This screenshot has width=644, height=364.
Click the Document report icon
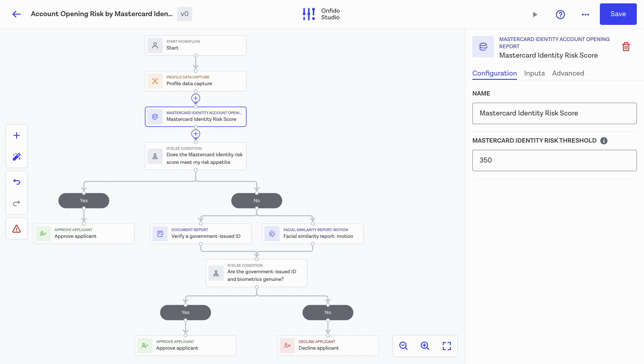160,234
